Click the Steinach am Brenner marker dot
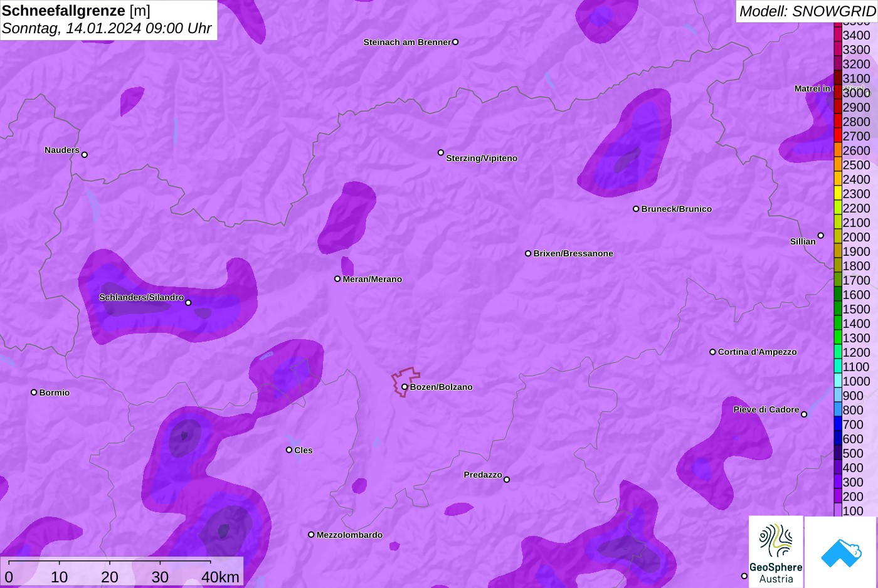 click(455, 42)
